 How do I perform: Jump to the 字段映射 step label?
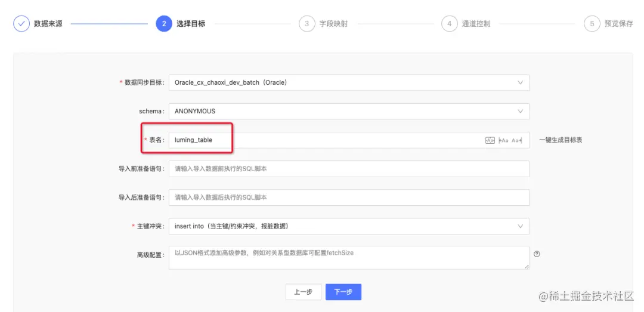pyautogui.click(x=333, y=24)
